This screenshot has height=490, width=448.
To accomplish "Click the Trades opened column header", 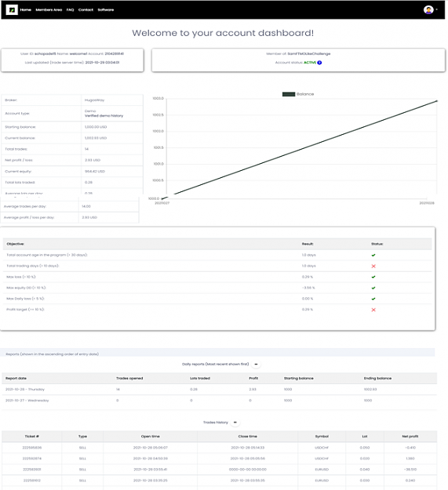I will [x=129, y=378].
